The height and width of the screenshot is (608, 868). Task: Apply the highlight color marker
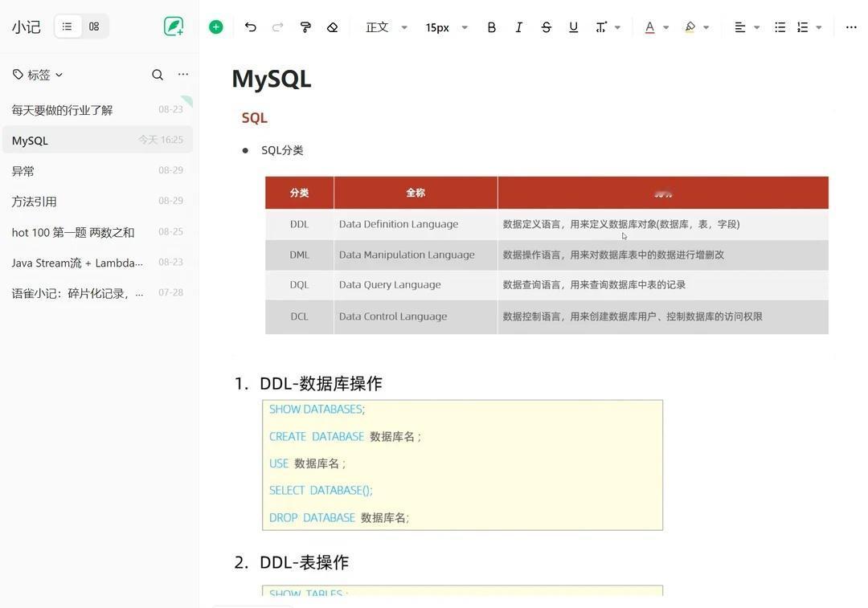tap(690, 27)
